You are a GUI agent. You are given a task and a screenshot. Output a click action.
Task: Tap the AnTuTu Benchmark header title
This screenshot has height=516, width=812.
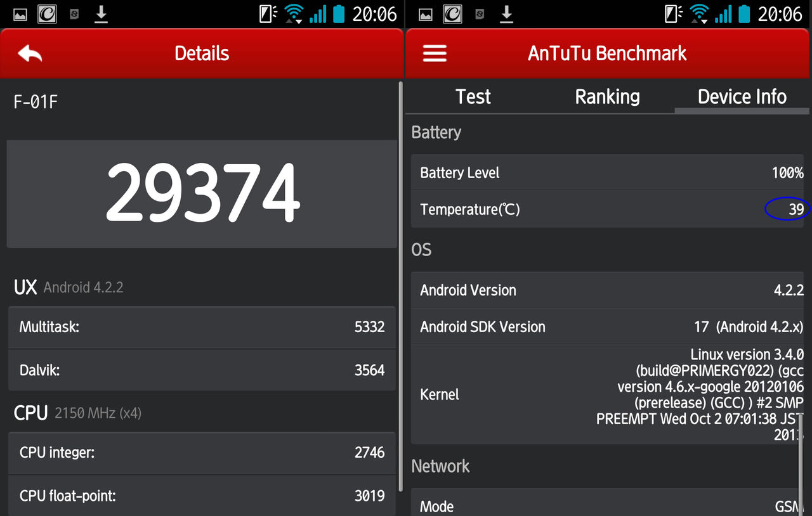(607, 53)
